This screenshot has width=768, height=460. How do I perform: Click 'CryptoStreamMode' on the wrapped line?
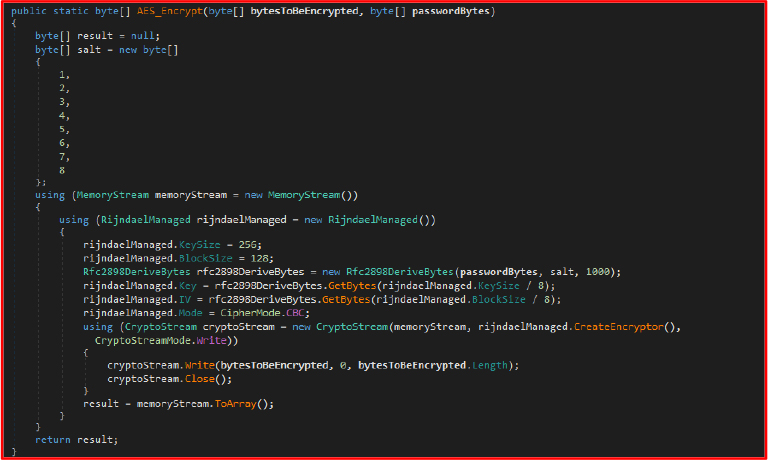pos(143,341)
